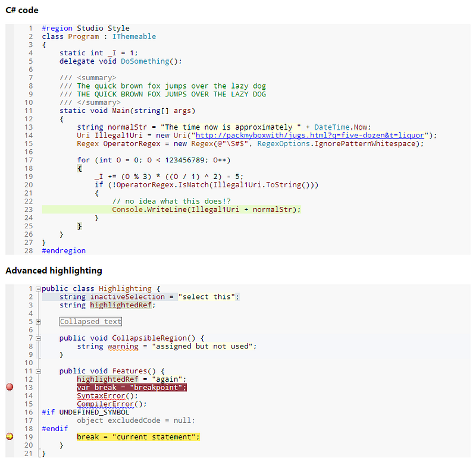The width and height of the screenshot is (476, 465).
Task: Click the var break breakpoint line
Action: pyautogui.click(x=131, y=387)
